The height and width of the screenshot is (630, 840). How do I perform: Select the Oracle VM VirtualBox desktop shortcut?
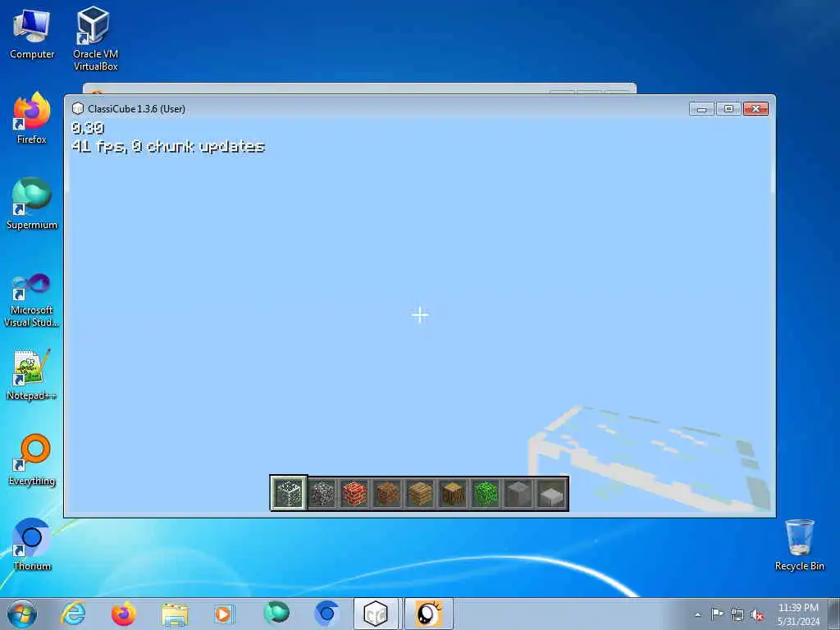pos(95,39)
